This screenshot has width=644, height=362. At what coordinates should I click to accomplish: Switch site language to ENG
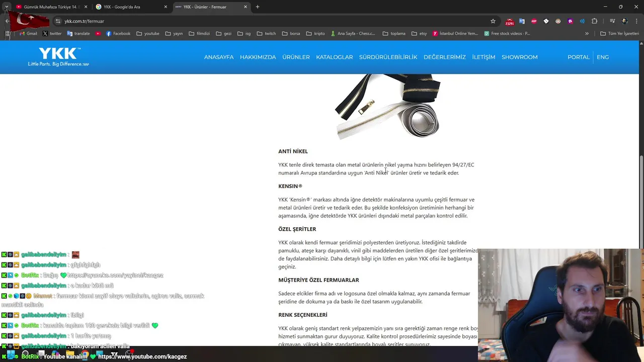pos(603,57)
